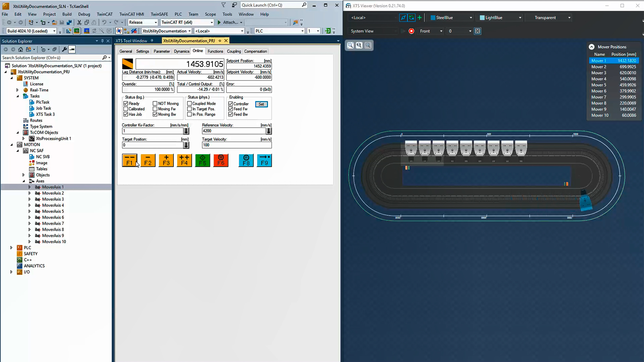Screen dimensions: 644x362
Task: Click the F9 blue arrow button
Action: (264, 160)
